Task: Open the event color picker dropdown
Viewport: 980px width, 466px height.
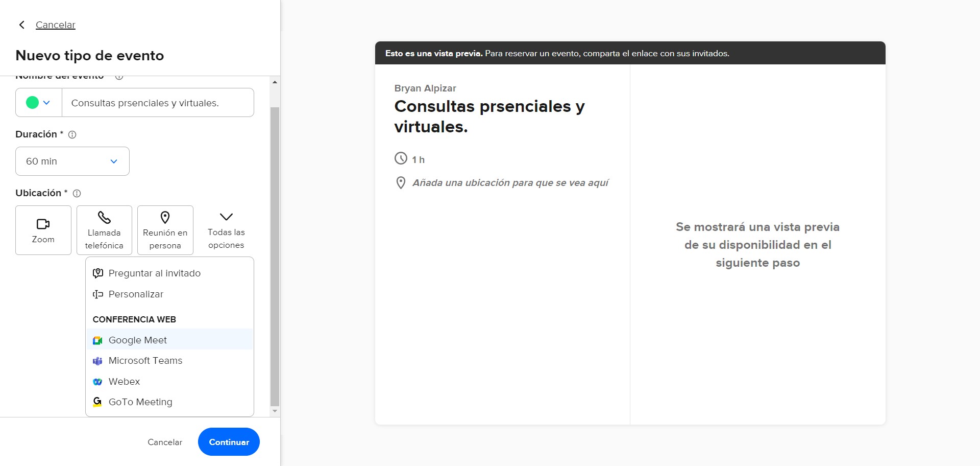Action: click(47, 102)
